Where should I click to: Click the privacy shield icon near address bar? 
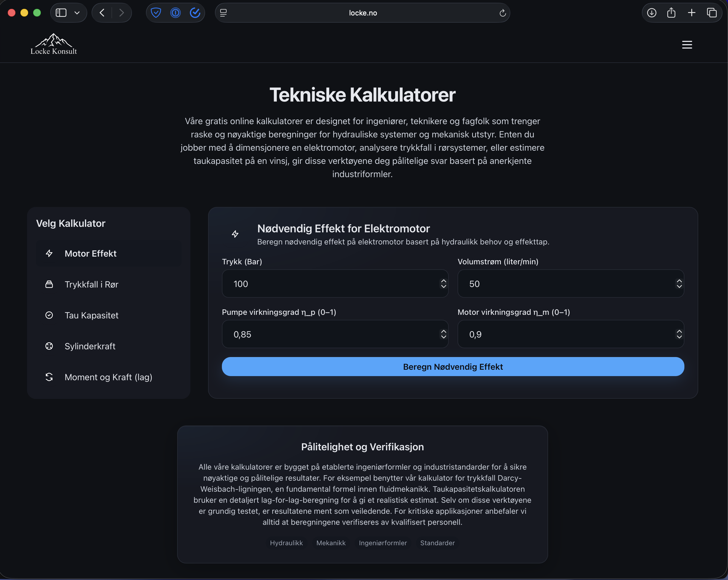(156, 12)
